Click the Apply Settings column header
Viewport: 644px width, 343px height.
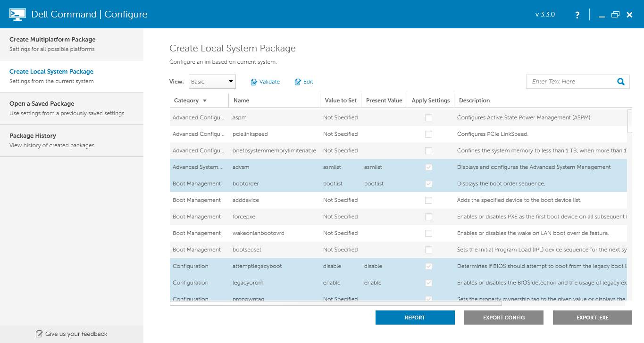pos(431,100)
